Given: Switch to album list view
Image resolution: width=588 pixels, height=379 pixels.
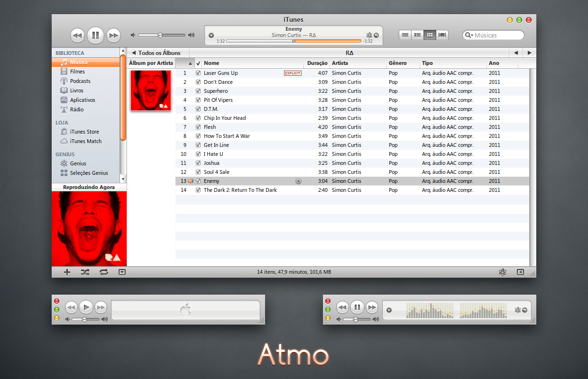Looking at the screenshot, I should [417, 35].
